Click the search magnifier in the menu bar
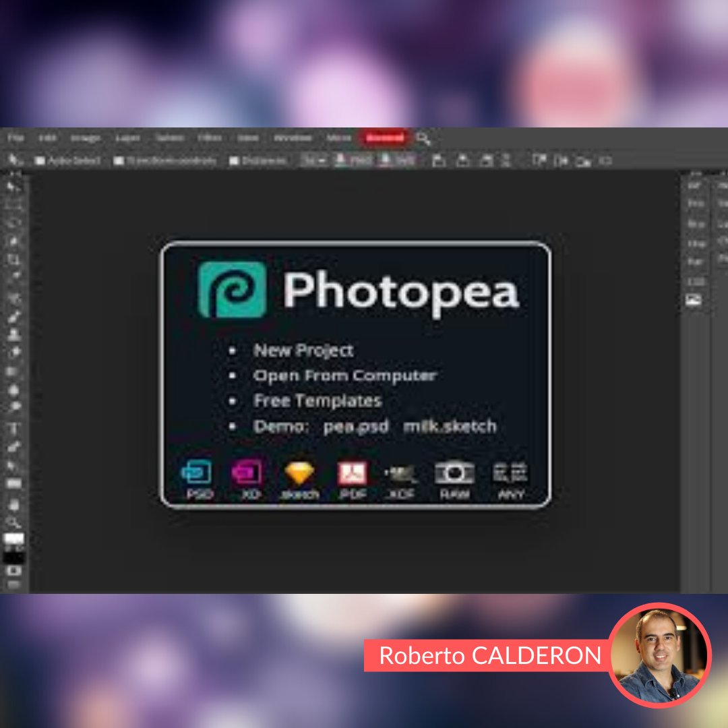728x728 pixels. (423, 138)
